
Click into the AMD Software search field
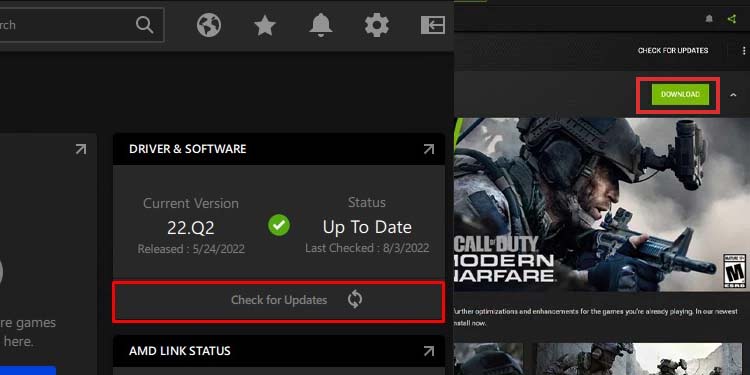point(82,24)
